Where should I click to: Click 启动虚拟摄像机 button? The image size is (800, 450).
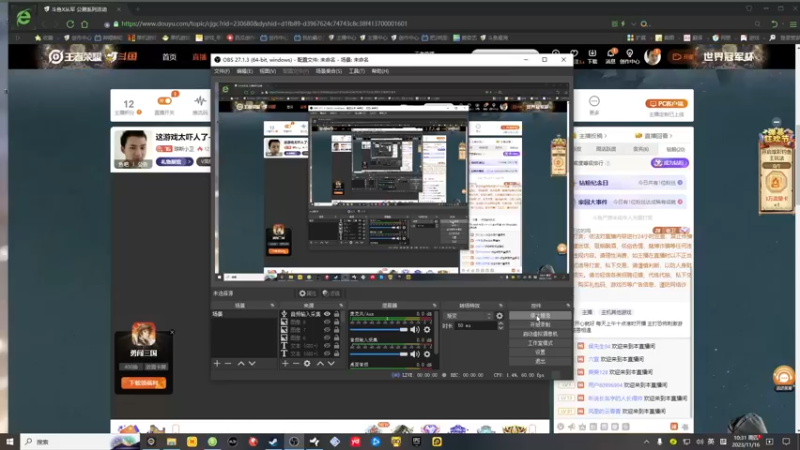(x=540, y=334)
